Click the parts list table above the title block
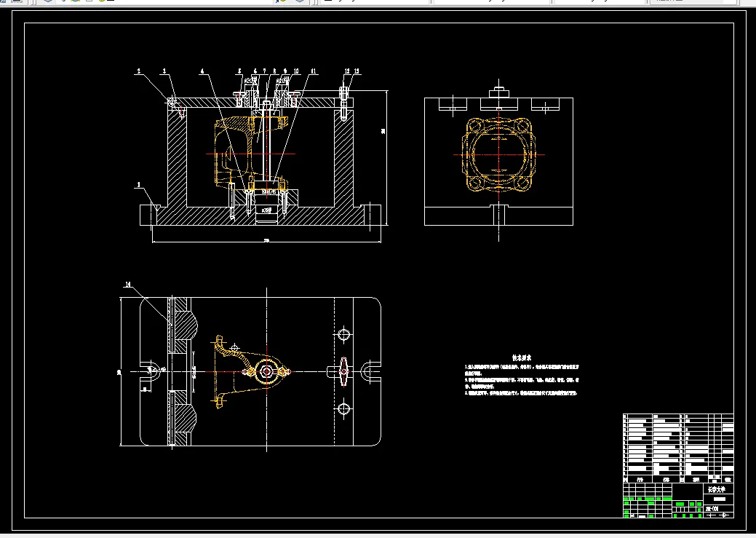Viewport: 756px width, 538px height. [678, 448]
